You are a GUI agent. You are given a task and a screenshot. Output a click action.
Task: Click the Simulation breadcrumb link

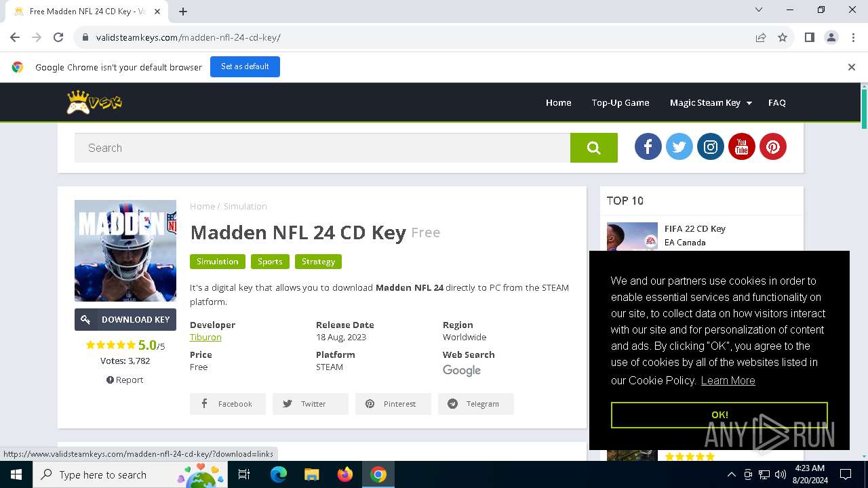pyautogui.click(x=245, y=206)
